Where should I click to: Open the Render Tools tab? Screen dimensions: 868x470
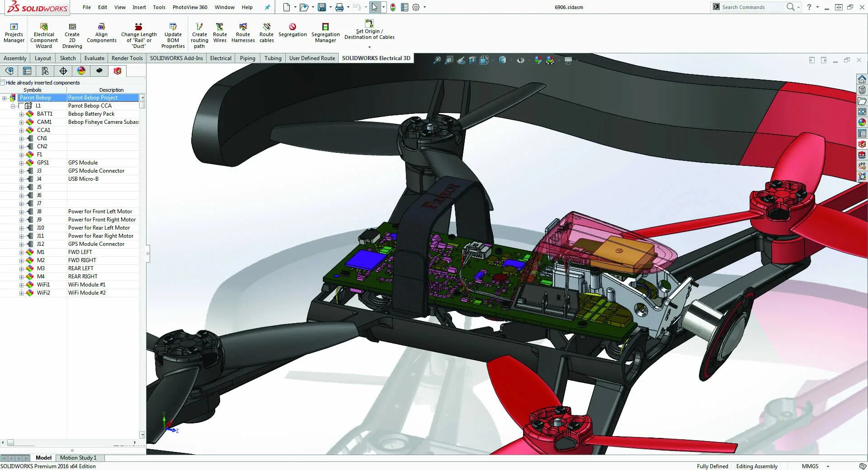click(x=127, y=58)
